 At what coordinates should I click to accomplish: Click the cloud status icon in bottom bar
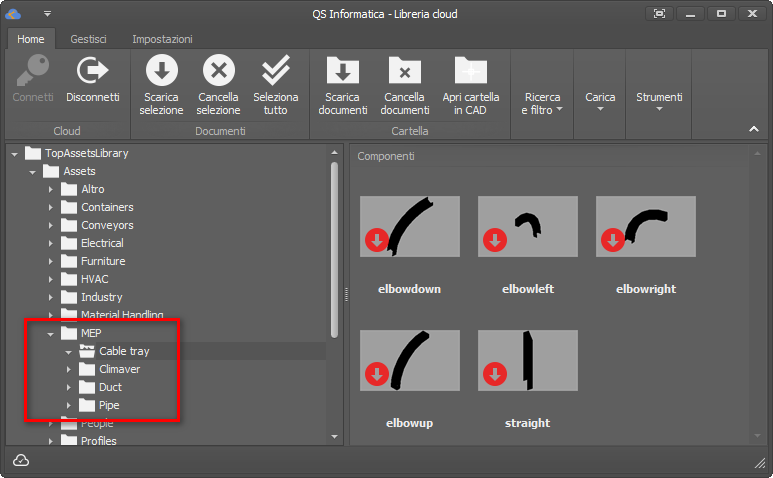pos(21,460)
